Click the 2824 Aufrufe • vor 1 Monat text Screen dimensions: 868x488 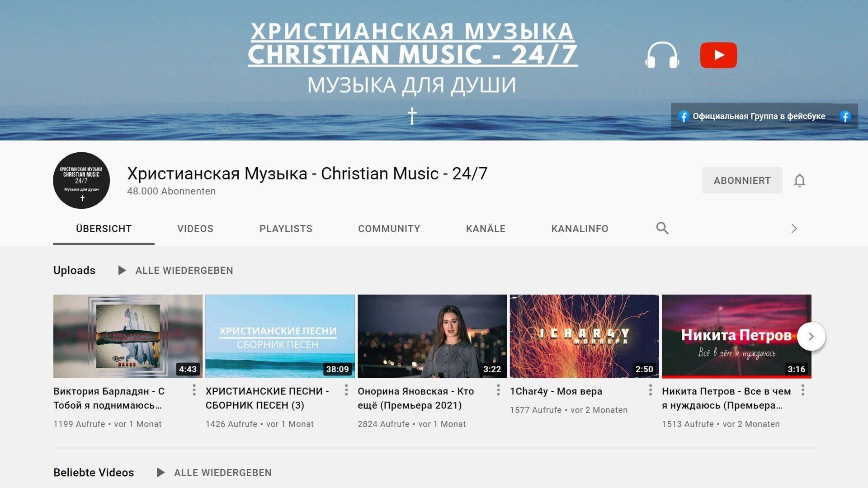tap(412, 424)
